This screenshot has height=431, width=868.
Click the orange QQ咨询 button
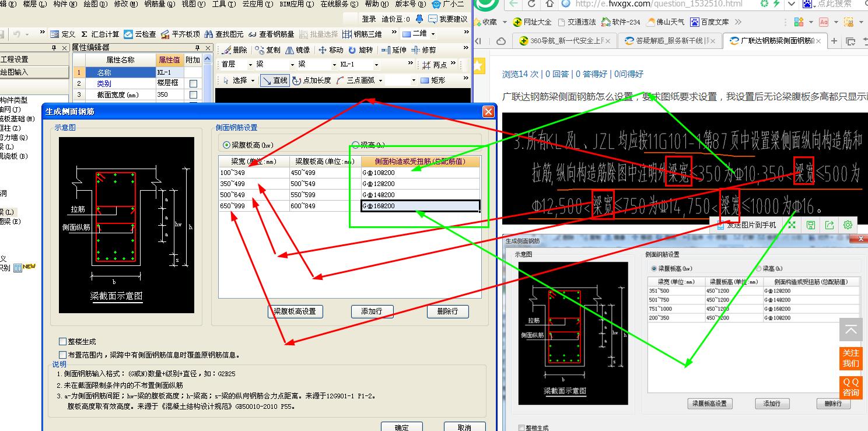pyautogui.click(x=850, y=387)
